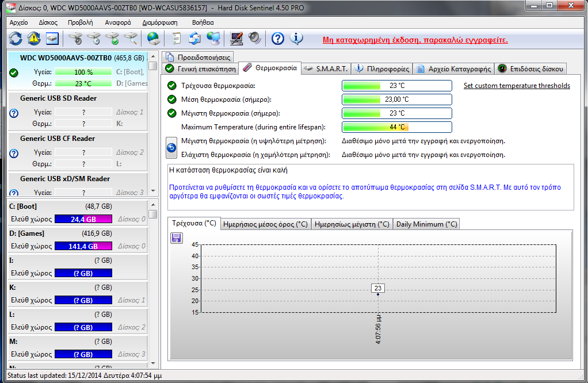Switch to the Επιδόσεις δίσκου tab
The image size is (588, 383).
530,69
